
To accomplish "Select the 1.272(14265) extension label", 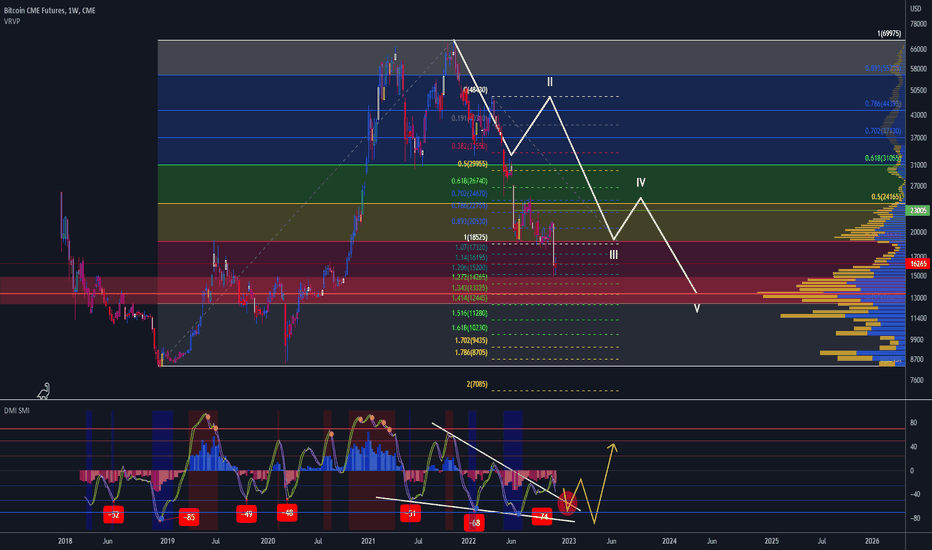I will [469, 277].
